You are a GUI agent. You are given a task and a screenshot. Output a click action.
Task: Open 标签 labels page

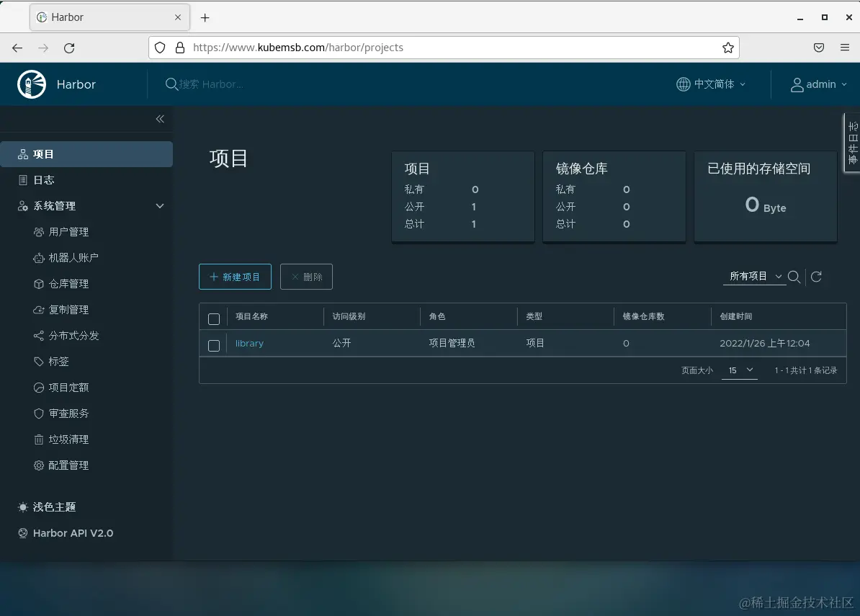coord(58,362)
